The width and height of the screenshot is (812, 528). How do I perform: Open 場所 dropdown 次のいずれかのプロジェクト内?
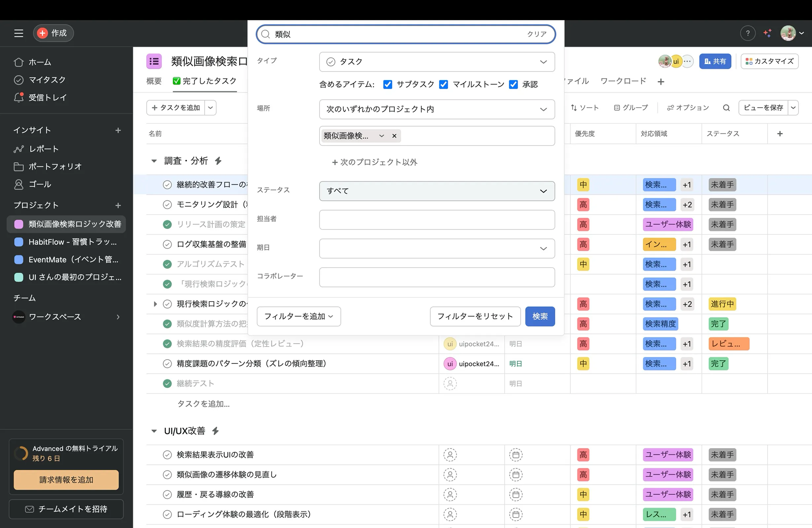coord(437,109)
